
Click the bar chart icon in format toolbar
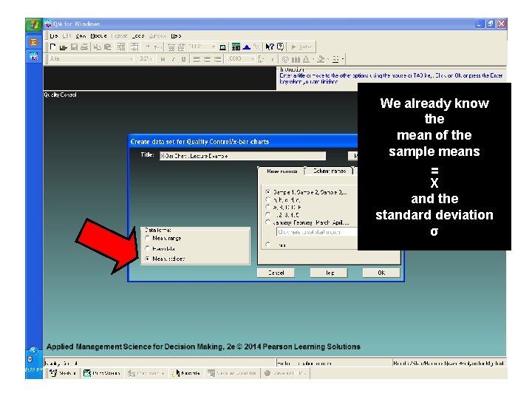[296, 59]
